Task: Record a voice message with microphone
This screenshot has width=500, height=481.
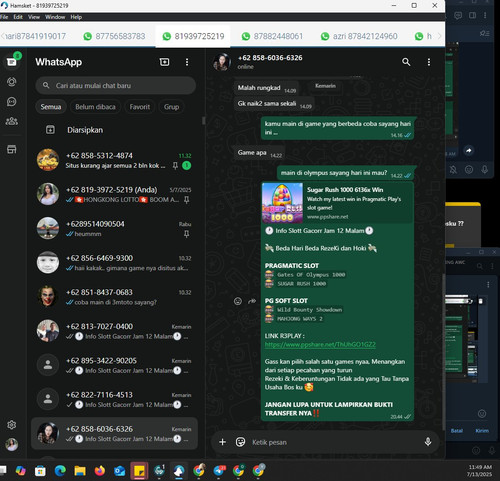Action: coord(428,442)
